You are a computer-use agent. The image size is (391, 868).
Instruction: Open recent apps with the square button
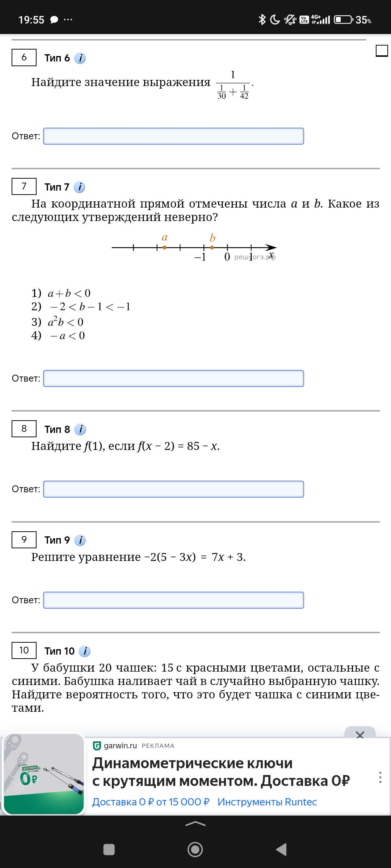click(109, 849)
